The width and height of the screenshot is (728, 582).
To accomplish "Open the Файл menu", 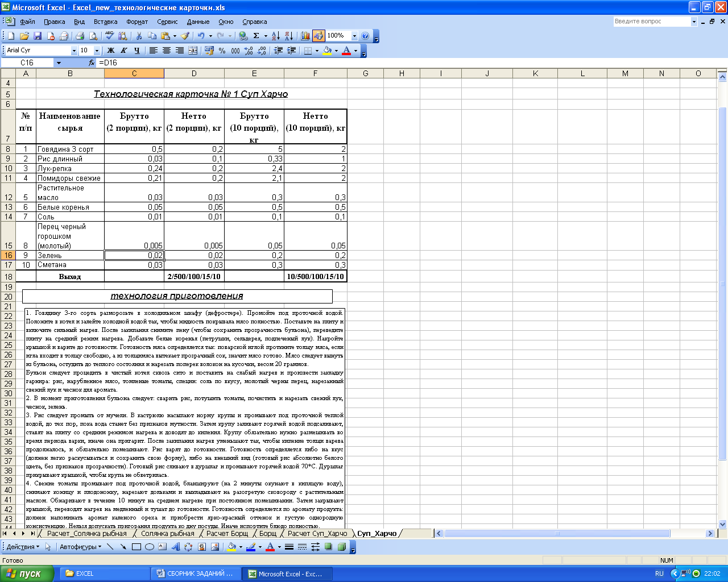I will point(27,22).
